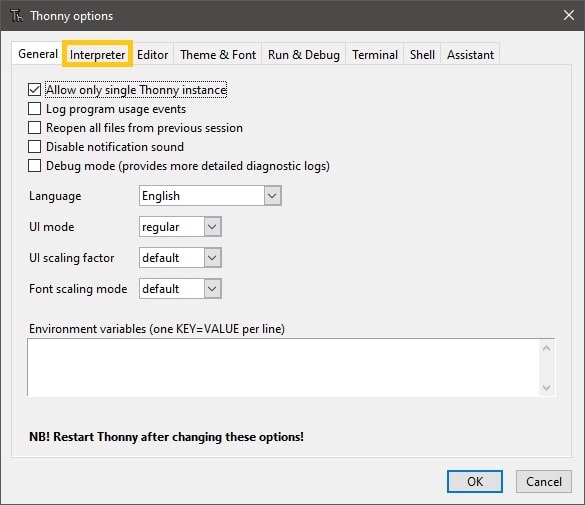Click the Environment variables label

click(x=157, y=329)
